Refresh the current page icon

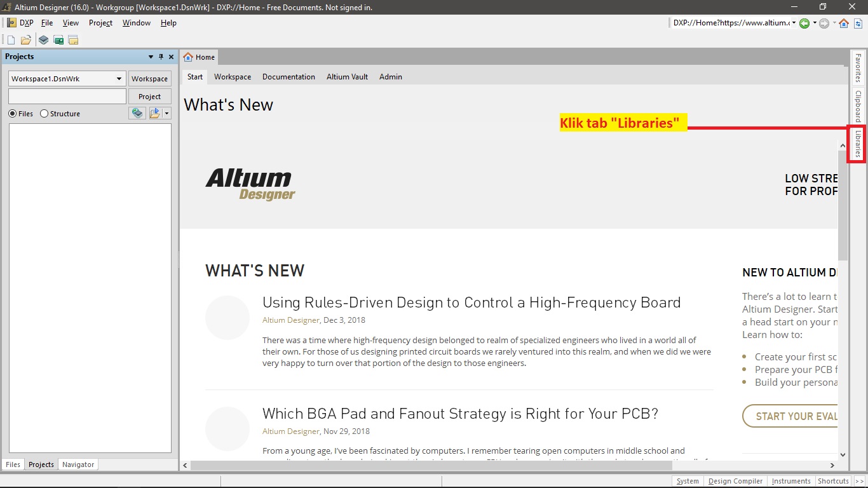click(x=858, y=23)
